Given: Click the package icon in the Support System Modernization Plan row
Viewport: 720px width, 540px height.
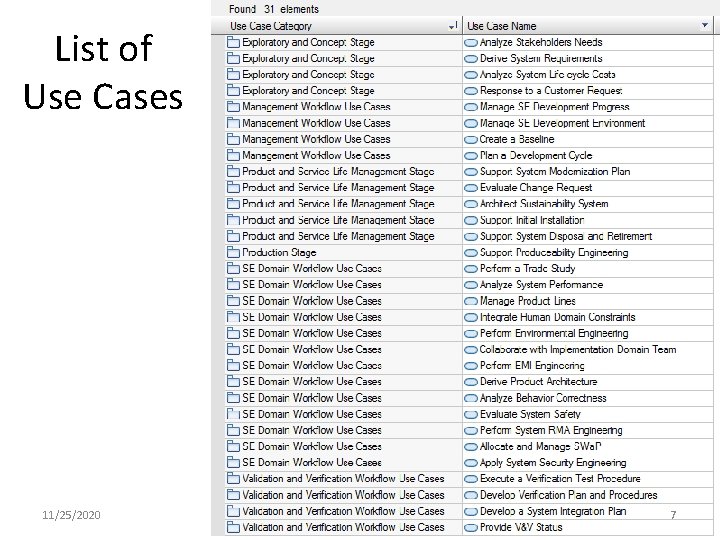Looking at the screenshot, I should 233,172.
